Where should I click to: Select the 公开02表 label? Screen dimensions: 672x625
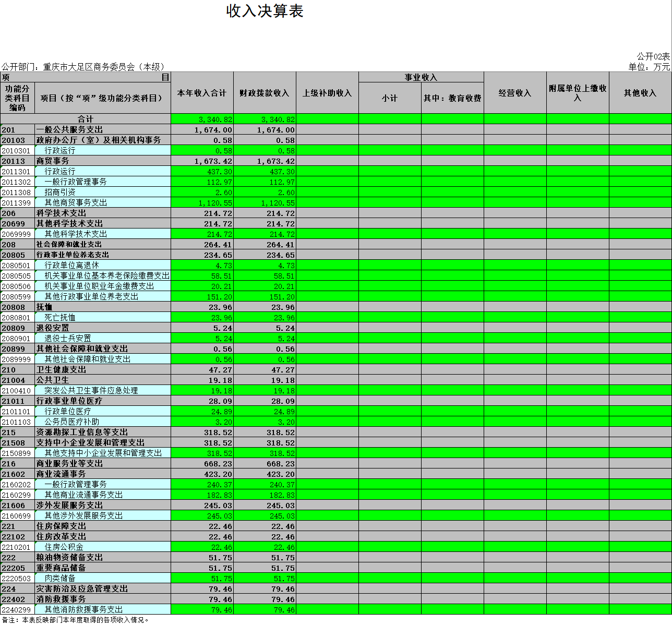pos(653,56)
